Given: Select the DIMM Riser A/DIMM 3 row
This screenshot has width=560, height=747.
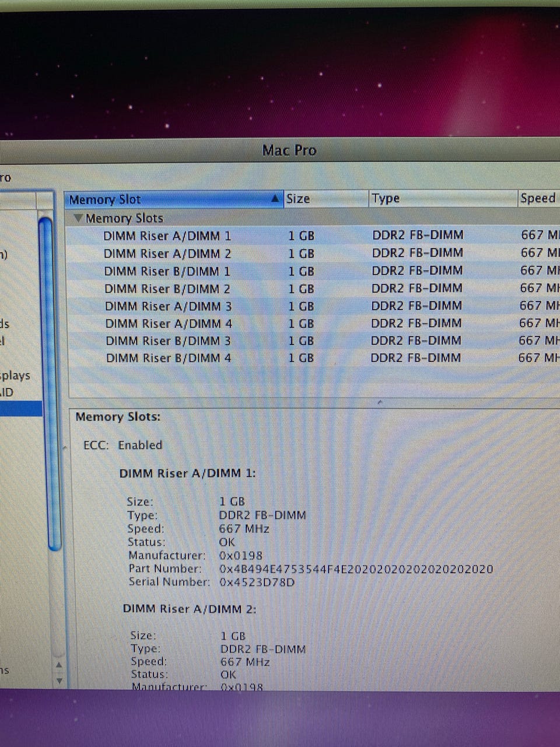Looking at the screenshot, I should click(x=313, y=306).
